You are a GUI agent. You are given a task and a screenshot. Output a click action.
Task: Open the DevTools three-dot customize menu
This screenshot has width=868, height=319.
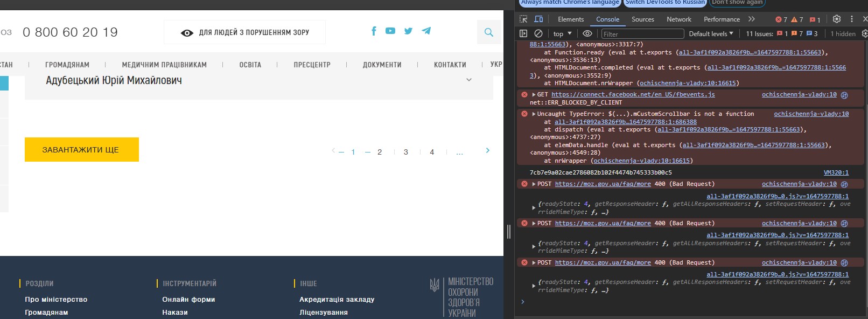(x=851, y=19)
